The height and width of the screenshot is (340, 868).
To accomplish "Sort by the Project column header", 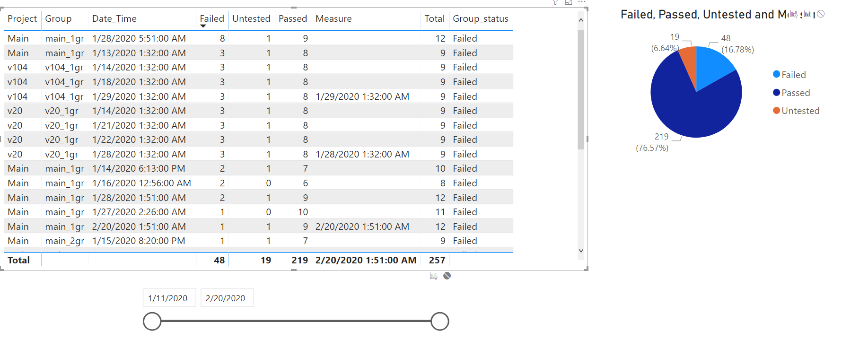I will [x=22, y=18].
